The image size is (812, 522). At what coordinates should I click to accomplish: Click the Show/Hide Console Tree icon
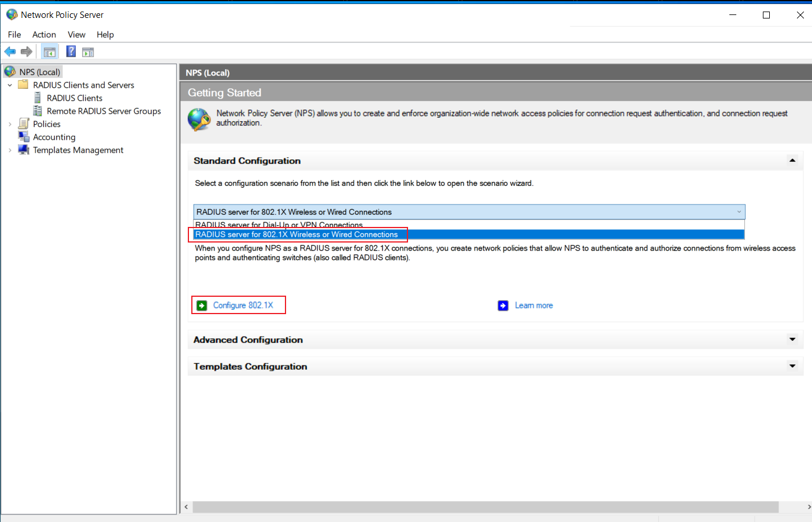(50, 52)
